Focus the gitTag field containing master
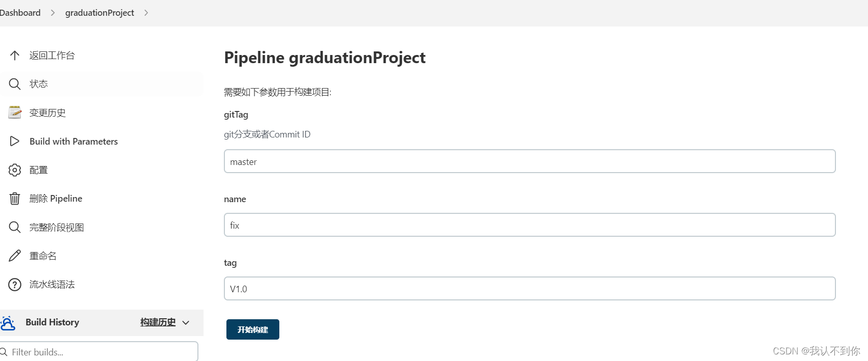 coord(530,161)
